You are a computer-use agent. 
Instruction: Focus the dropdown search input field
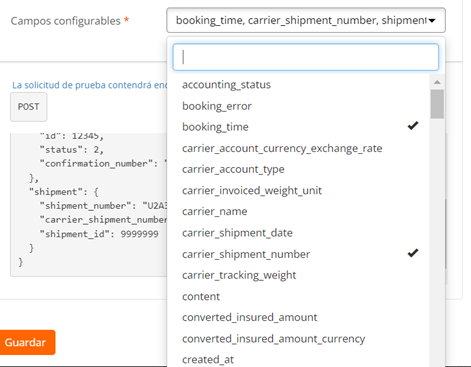click(x=305, y=57)
